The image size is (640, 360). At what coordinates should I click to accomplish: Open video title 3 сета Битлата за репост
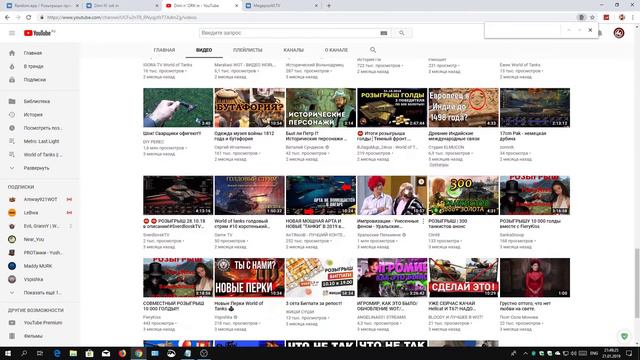coord(314,304)
